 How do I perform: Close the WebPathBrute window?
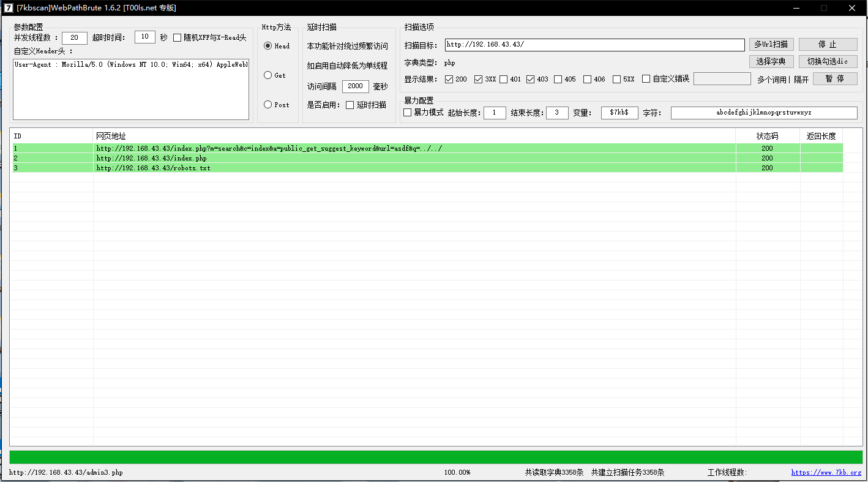point(851,8)
